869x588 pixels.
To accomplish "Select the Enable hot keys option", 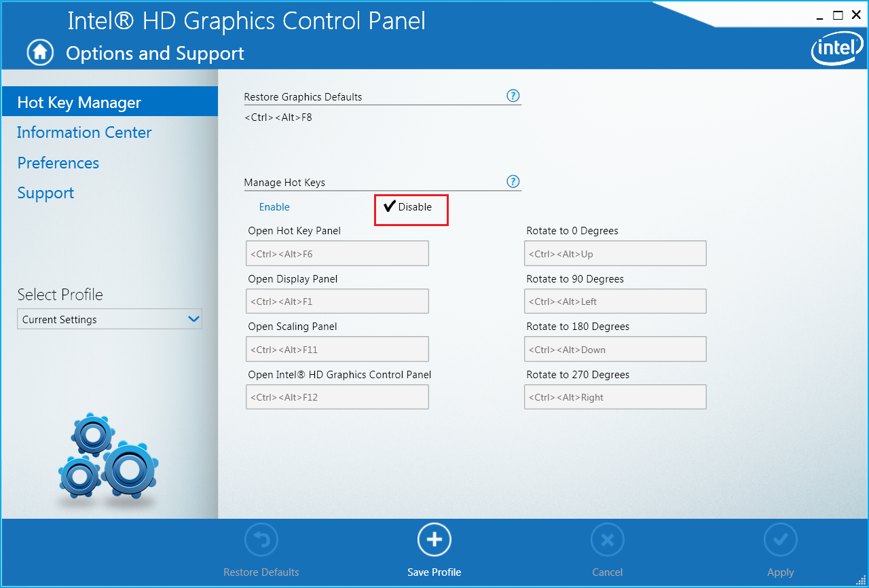I will 274,207.
